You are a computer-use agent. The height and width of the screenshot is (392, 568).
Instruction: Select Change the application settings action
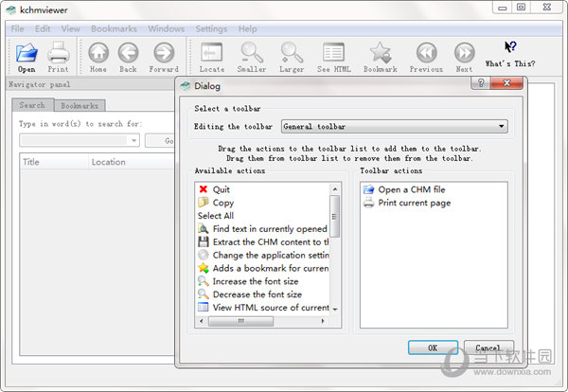(263, 255)
